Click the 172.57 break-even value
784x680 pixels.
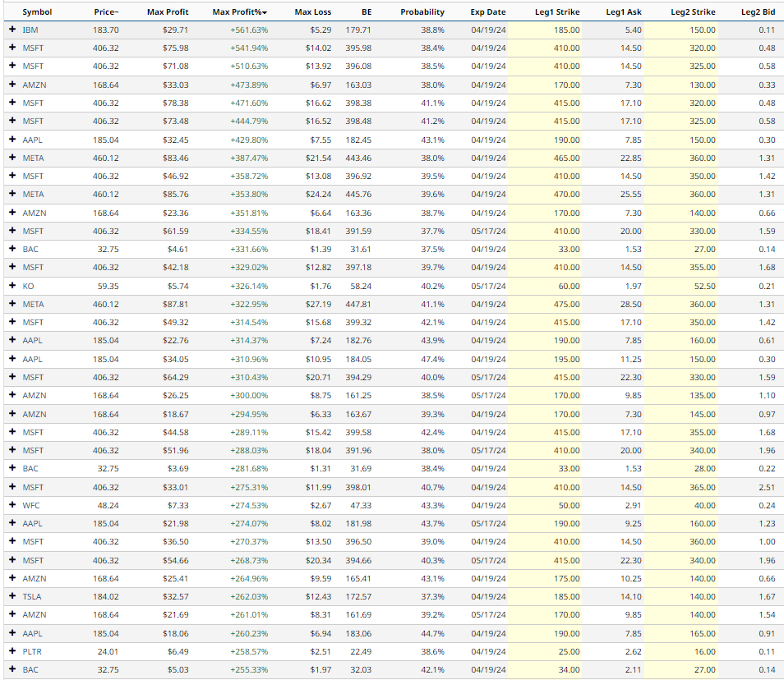pos(358,596)
